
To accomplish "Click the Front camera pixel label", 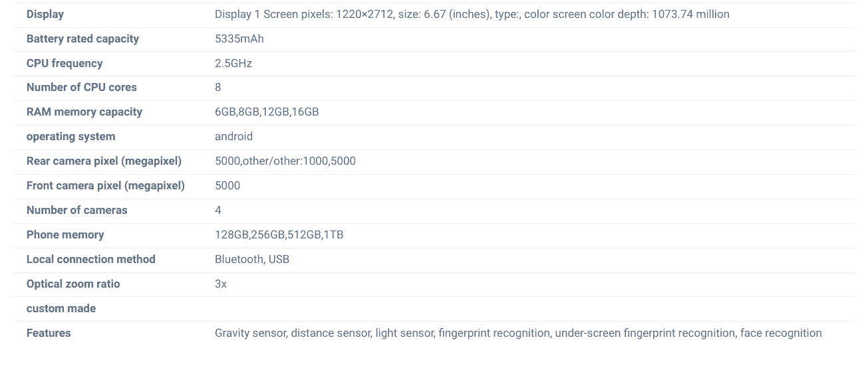I will pos(105,185).
